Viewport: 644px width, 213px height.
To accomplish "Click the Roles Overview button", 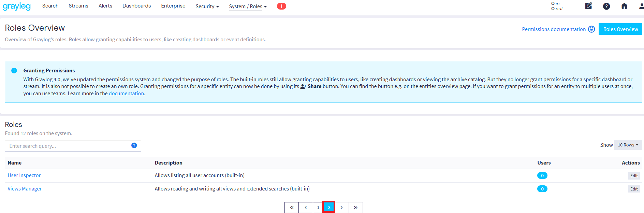I will pos(620,29).
